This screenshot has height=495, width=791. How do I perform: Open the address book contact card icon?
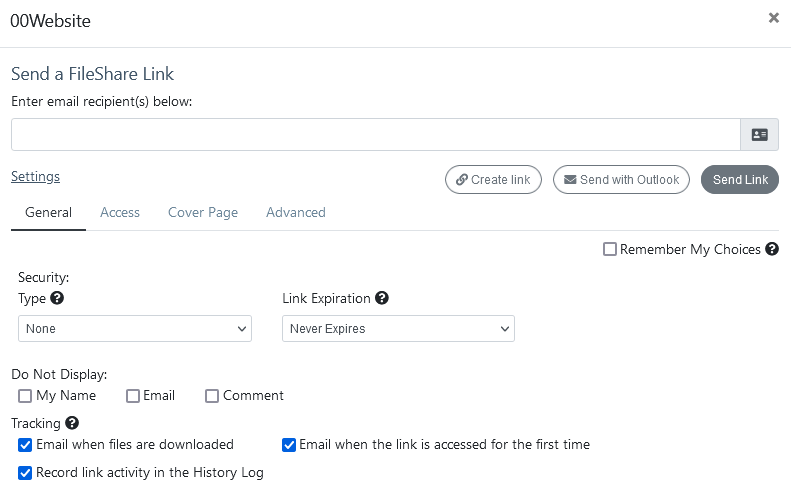(759, 135)
